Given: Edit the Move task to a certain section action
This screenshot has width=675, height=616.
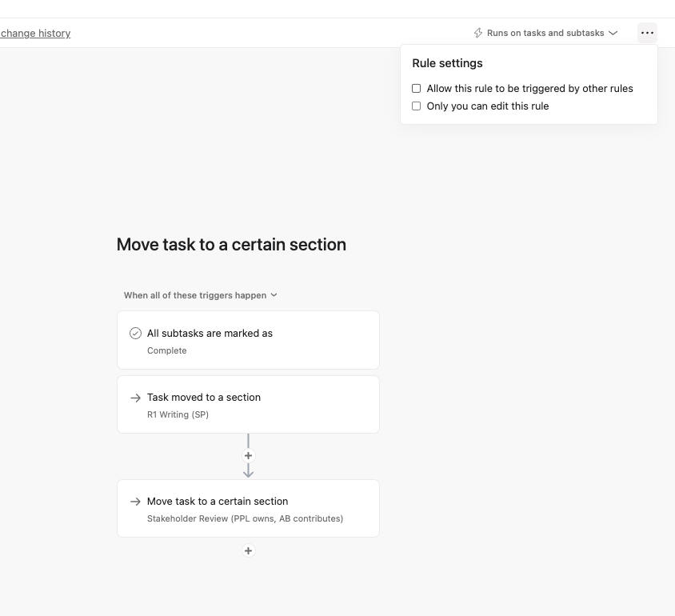Looking at the screenshot, I should tap(248, 508).
